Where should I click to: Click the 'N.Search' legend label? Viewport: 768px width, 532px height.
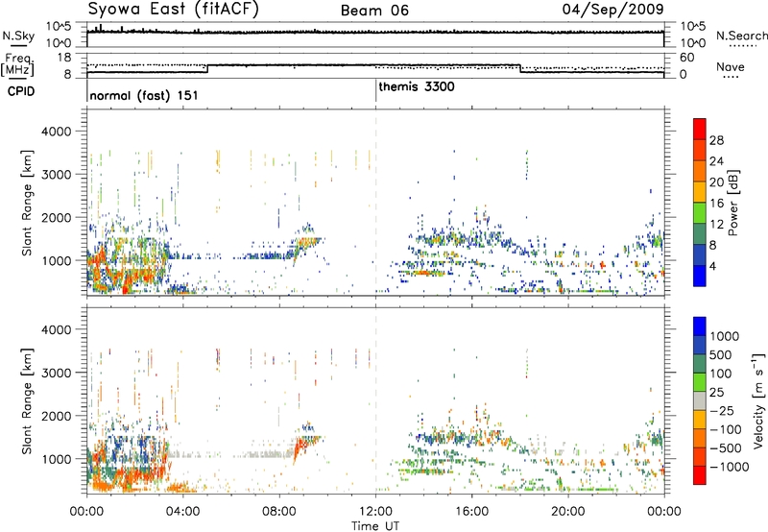tap(741, 36)
